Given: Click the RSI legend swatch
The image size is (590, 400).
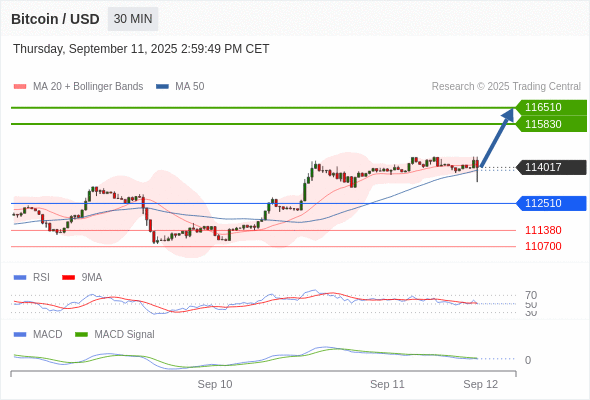Looking at the screenshot, I should [x=20, y=277].
